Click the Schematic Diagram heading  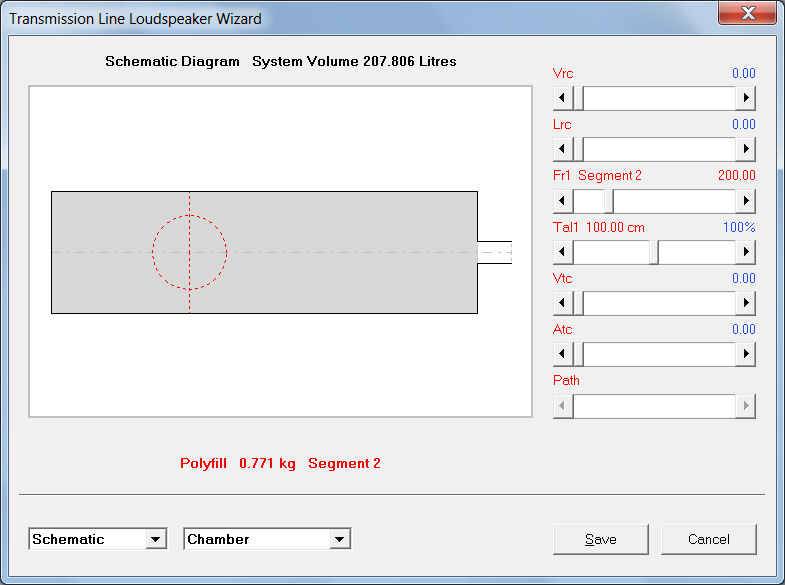(x=172, y=62)
